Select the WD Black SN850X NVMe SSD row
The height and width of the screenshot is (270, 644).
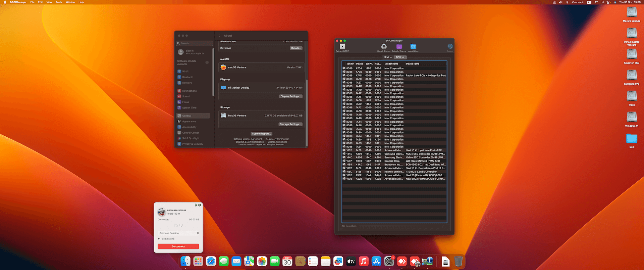coord(394,161)
